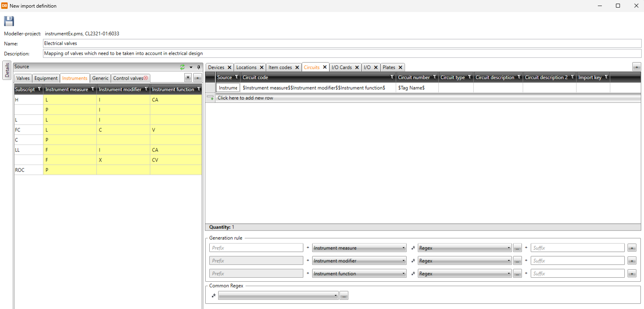Click the Name field containing Electrical valves

click(x=341, y=43)
